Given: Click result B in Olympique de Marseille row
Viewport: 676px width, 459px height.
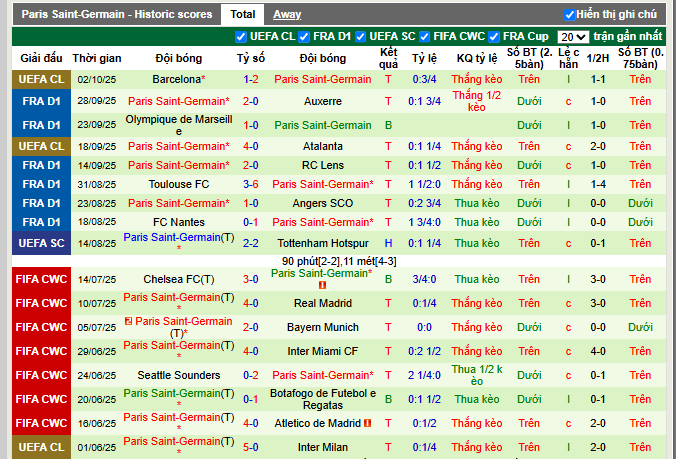Looking at the screenshot, I should 388,125.
